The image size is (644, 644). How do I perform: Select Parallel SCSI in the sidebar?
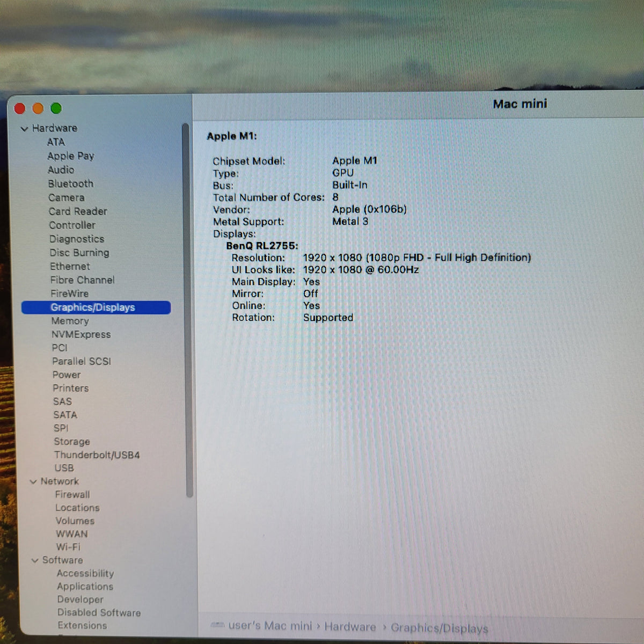point(82,361)
